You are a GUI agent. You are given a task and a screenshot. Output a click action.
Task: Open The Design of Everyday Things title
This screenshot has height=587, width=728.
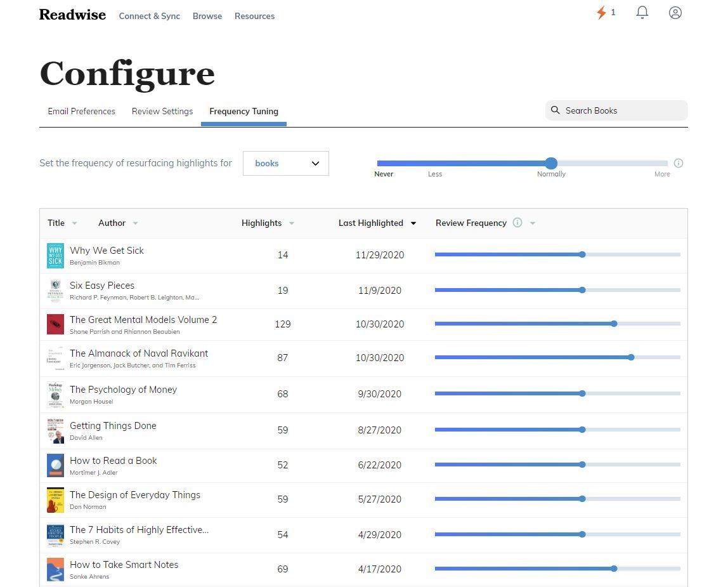(x=135, y=495)
